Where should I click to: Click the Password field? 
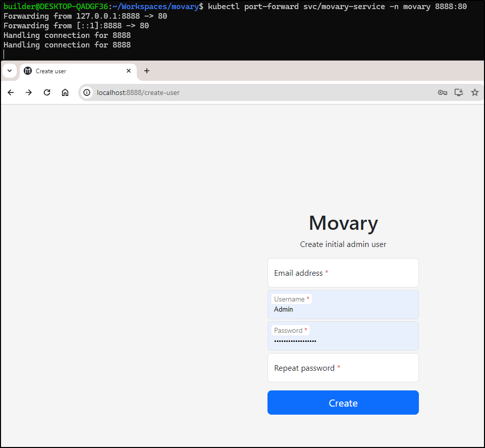click(x=343, y=336)
